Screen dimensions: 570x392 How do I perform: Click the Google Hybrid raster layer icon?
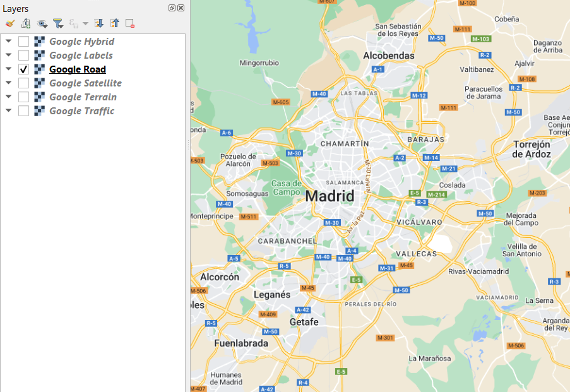[x=39, y=42]
